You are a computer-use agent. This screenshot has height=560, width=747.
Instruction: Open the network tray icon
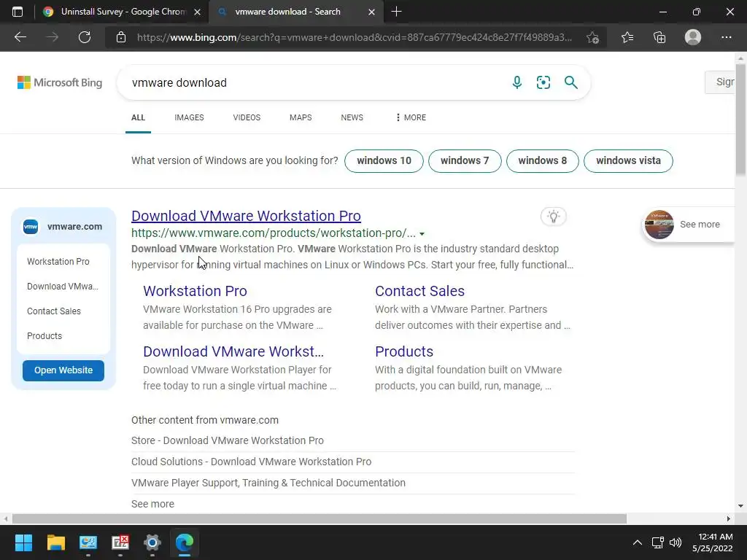pos(658,542)
